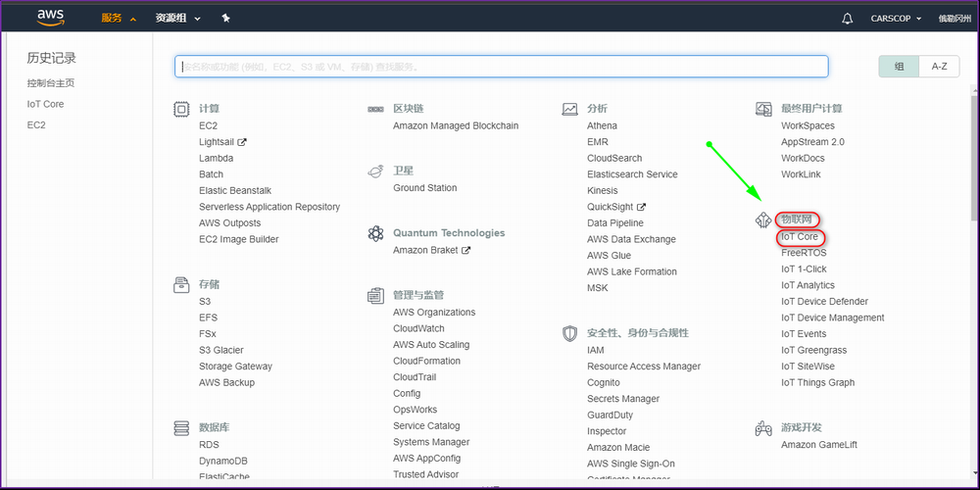The height and width of the screenshot is (490, 980).
Task: Click the 最终用户计算 end user computing icon
Action: [763, 110]
